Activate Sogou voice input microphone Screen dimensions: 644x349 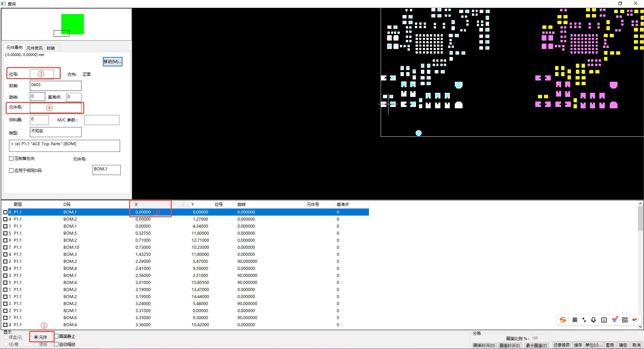pos(593,320)
